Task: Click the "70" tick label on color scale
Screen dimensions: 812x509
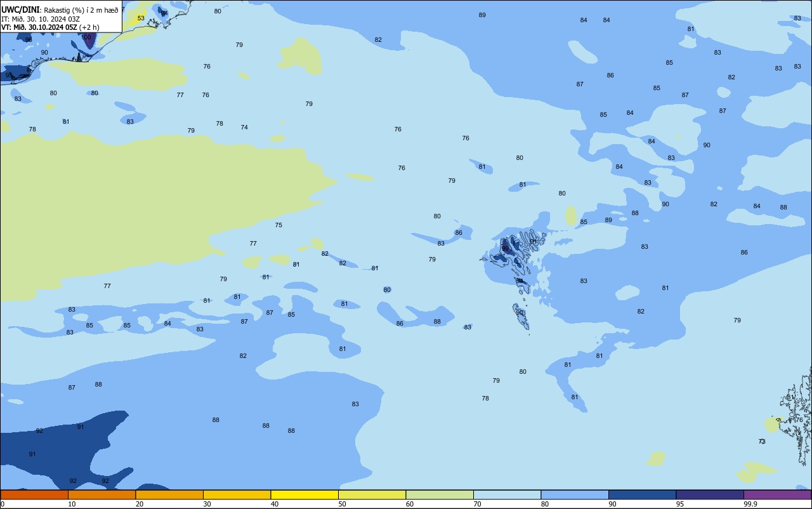Action: [477, 504]
